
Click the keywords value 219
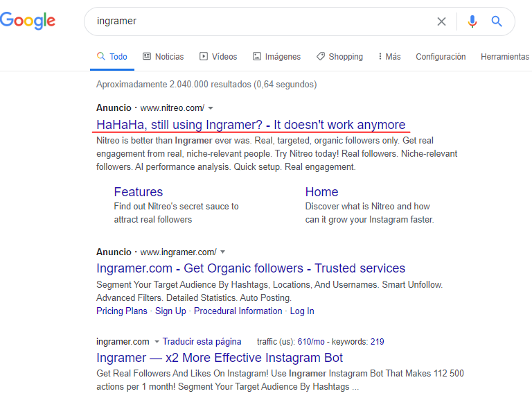click(x=378, y=342)
